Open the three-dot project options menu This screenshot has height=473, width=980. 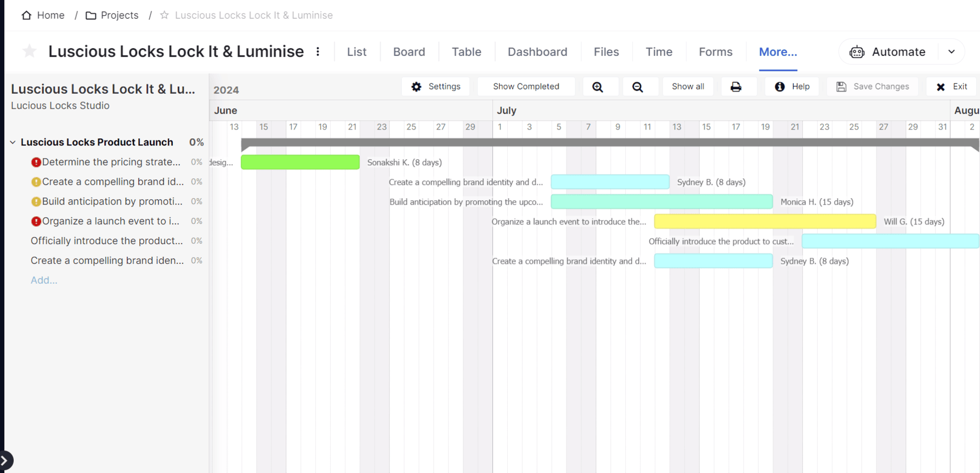coord(318,52)
